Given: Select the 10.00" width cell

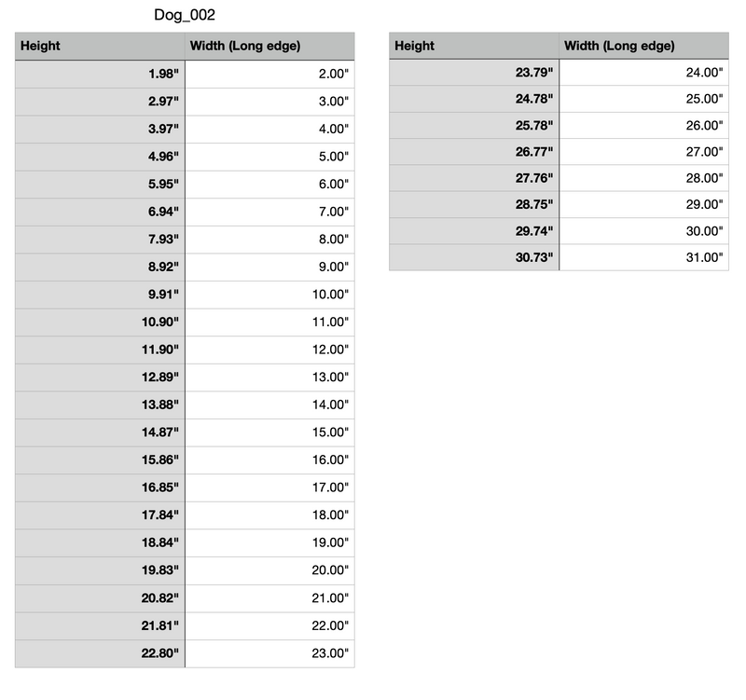Looking at the screenshot, I should tap(269, 295).
